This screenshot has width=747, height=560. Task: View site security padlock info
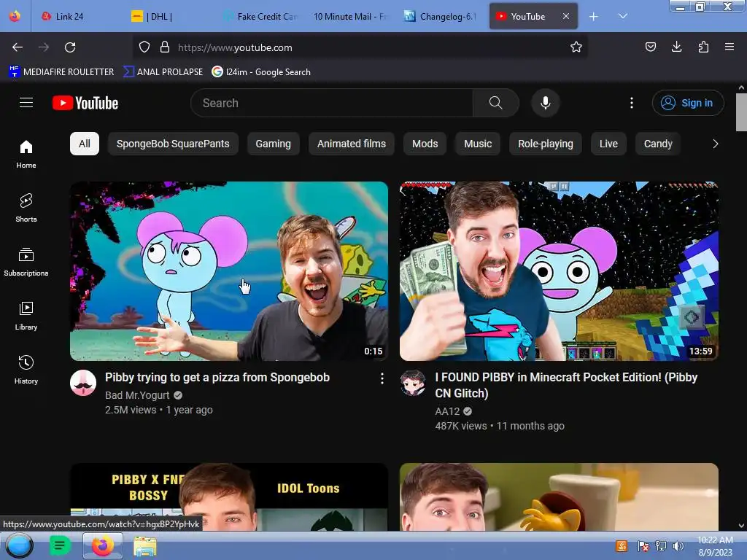click(x=165, y=47)
